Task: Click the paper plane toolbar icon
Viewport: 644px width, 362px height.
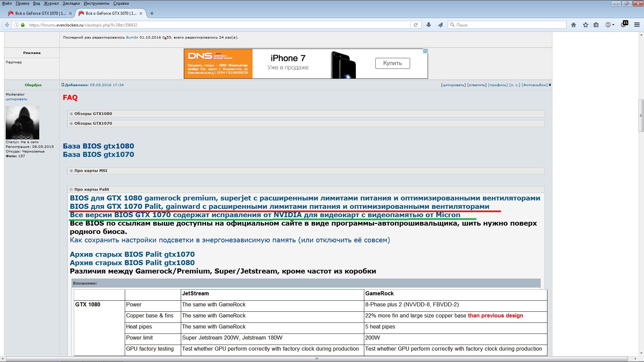Action: [x=440, y=25]
